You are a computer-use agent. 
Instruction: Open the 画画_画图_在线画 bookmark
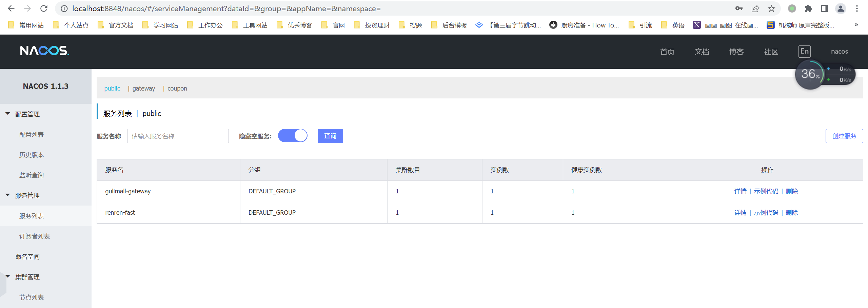point(726,25)
